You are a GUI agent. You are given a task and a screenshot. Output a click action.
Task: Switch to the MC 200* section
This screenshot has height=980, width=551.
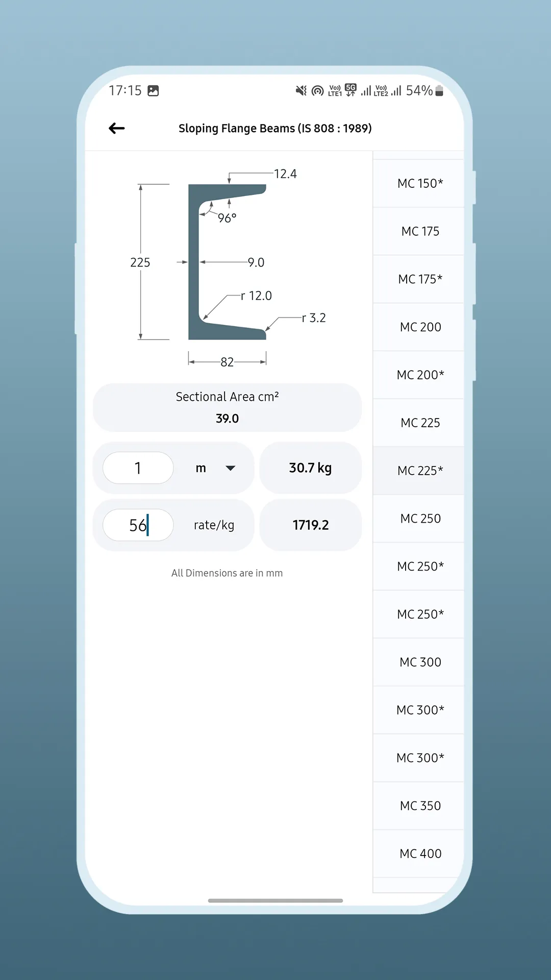[x=420, y=375]
